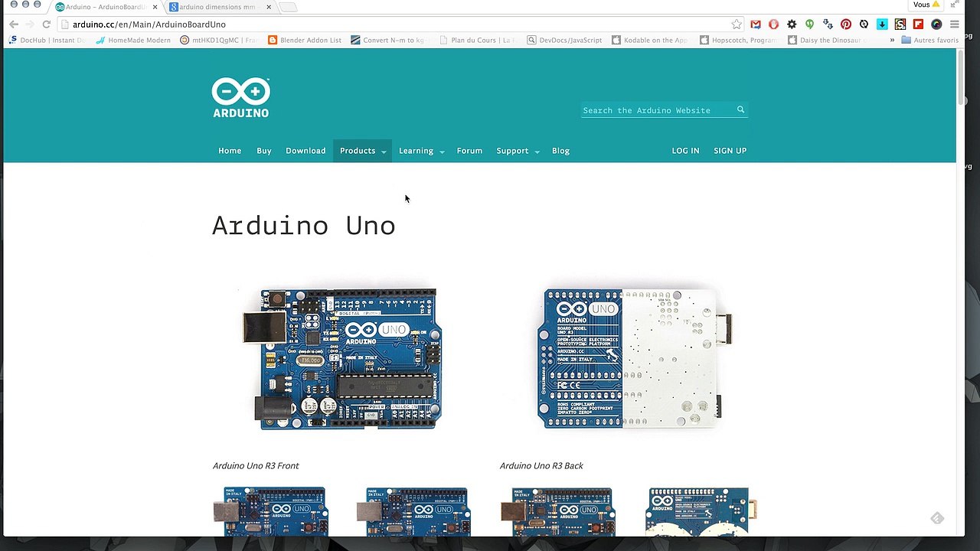This screenshot has height=551, width=980.
Task: Open the DevDocs/JavaScript bookmark
Action: point(565,40)
